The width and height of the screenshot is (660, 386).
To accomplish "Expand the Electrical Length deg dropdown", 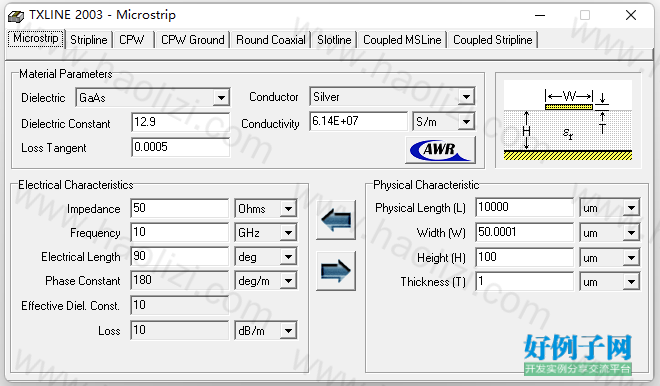I will 288,257.
